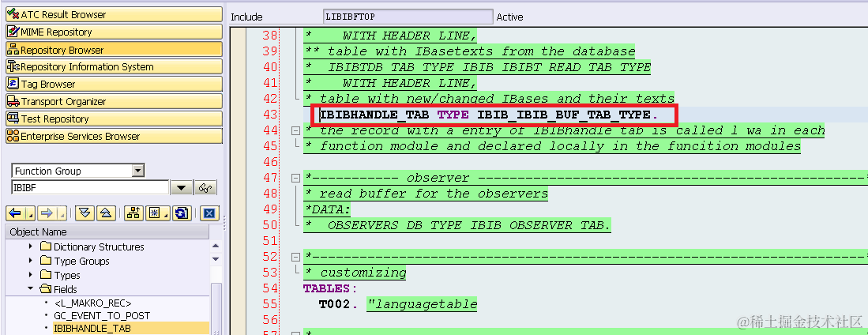Close the object list browser with X icon

(209, 213)
